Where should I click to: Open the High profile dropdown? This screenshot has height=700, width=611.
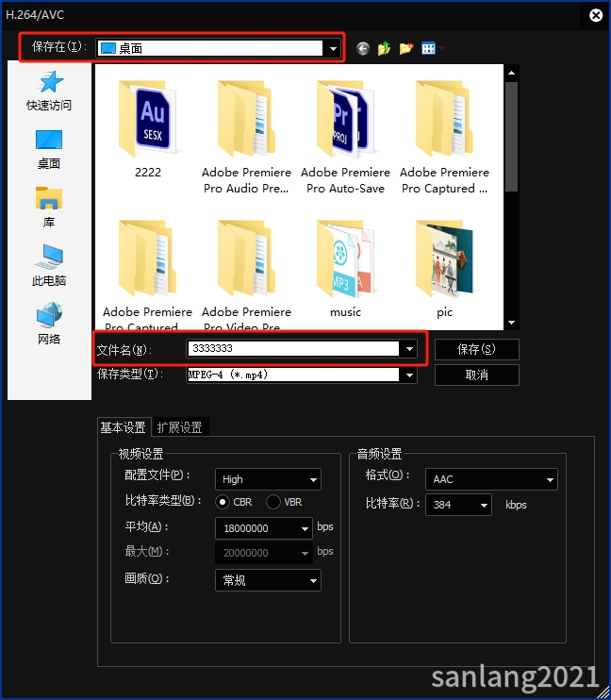268,479
